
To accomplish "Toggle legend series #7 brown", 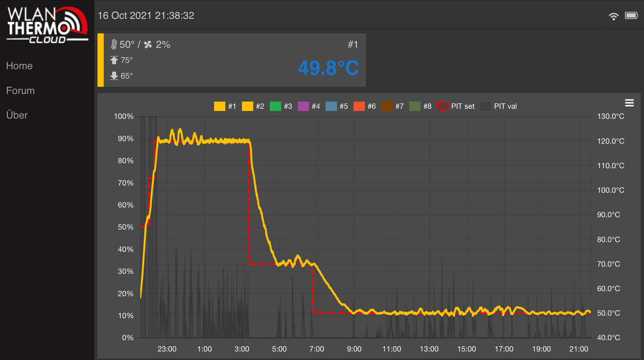I will (x=393, y=106).
